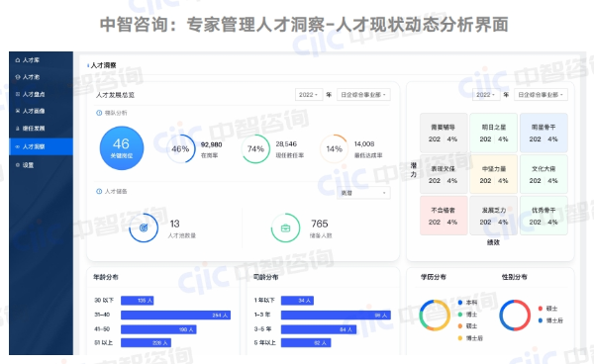The height and width of the screenshot is (364, 594).
Task: Click the 14% orange progress ring
Action: coord(335,148)
